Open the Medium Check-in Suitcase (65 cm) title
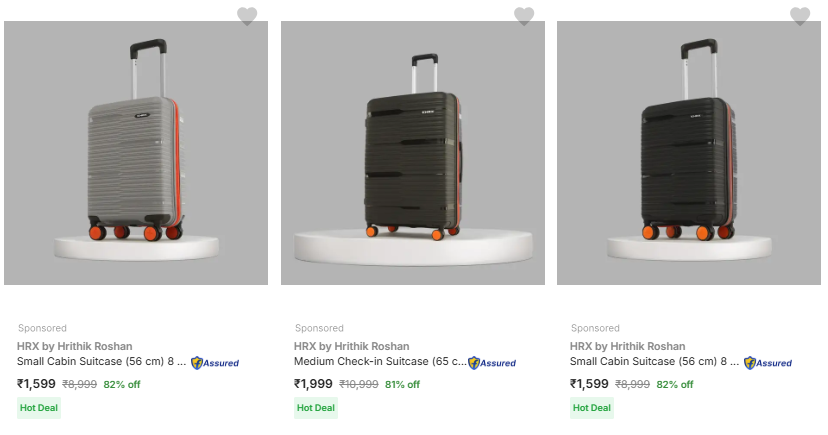The height and width of the screenshot is (435, 828). tap(379, 362)
